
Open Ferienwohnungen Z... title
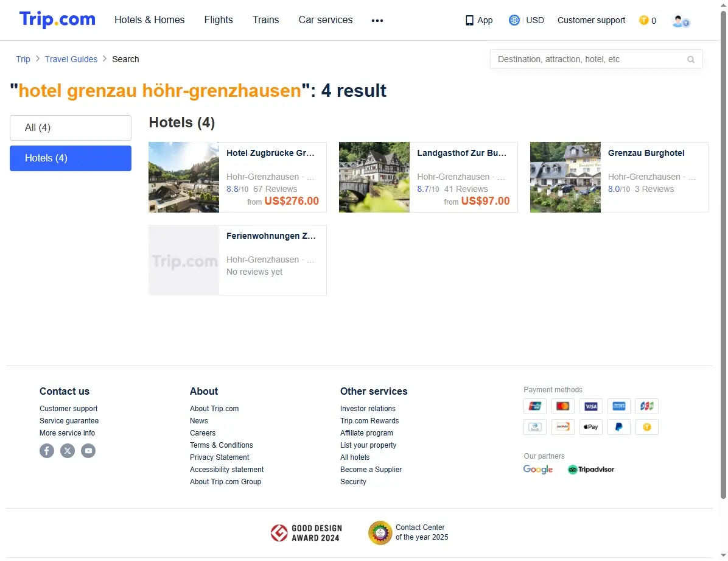(x=271, y=236)
